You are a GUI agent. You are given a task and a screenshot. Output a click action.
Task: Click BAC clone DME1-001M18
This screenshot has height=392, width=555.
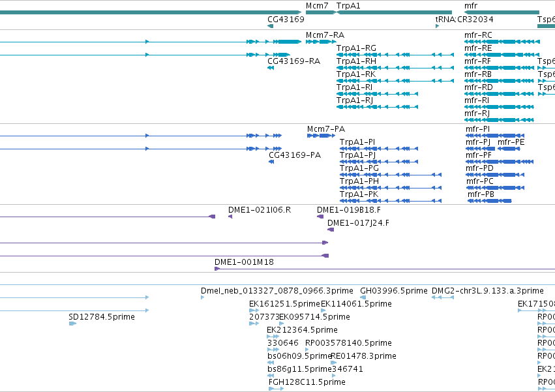coord(244,262)
